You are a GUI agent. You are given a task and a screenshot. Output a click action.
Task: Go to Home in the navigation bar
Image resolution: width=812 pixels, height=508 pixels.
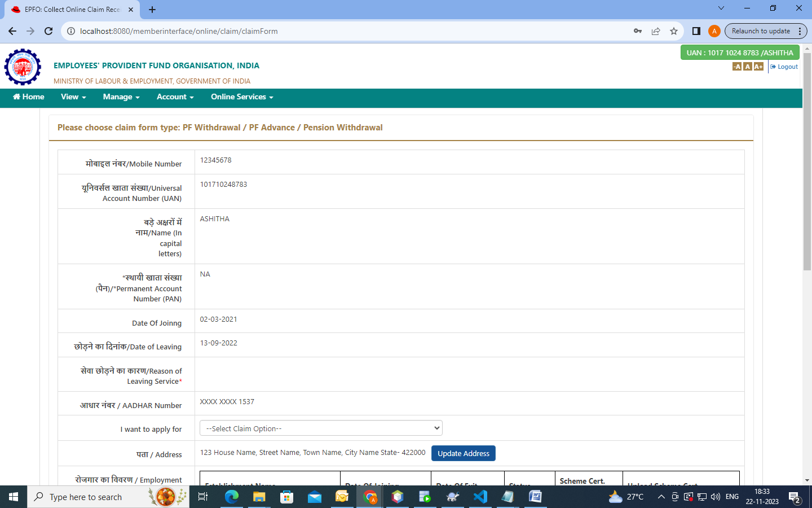click(x=28, y=97)
